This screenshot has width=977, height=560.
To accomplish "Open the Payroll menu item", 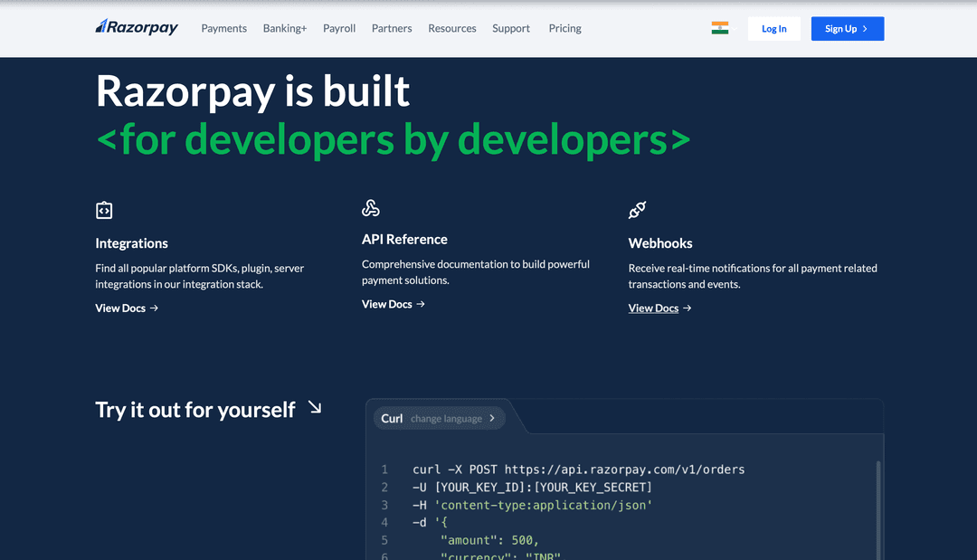I will tap(339, 29).
